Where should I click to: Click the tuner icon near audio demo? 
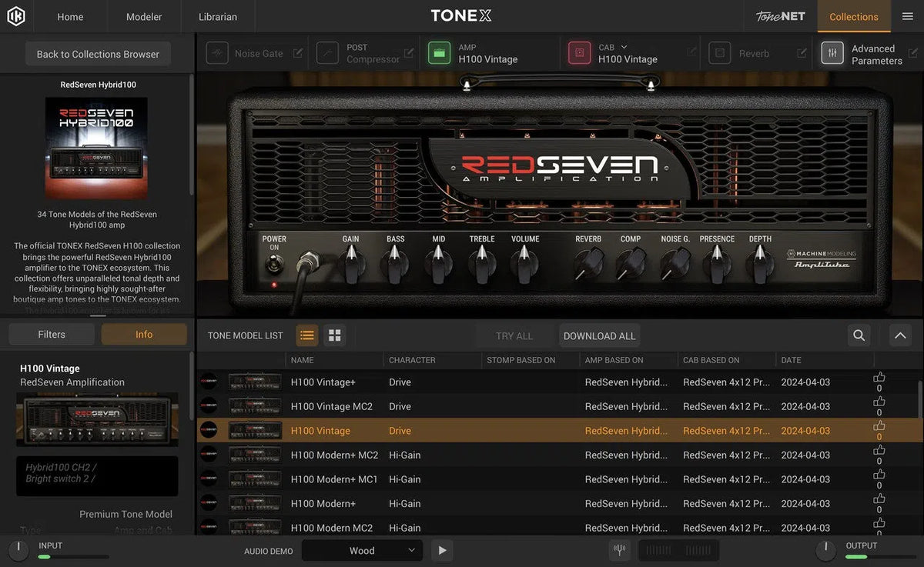coord(619,549)
